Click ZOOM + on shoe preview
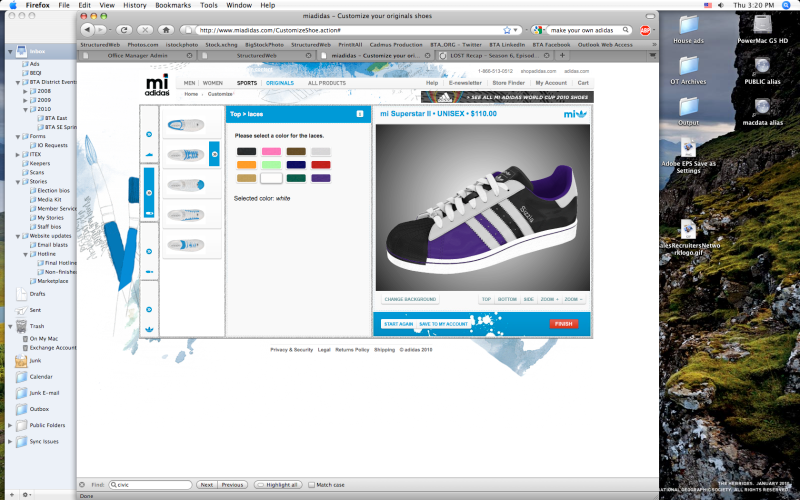 pos(549,299)
